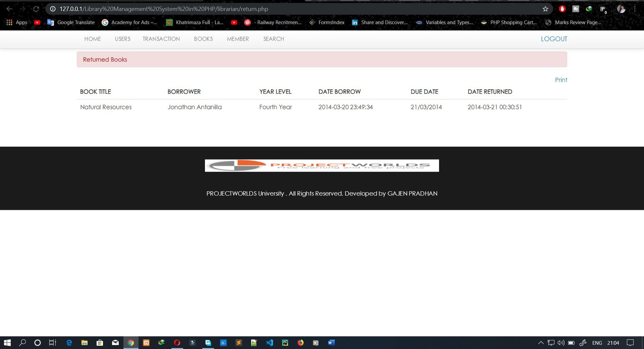This screenshot has height=349, width=644.
Task: Launch XAMPP from the taskbar
Action: pyautogui.click(x=146, y=343)
